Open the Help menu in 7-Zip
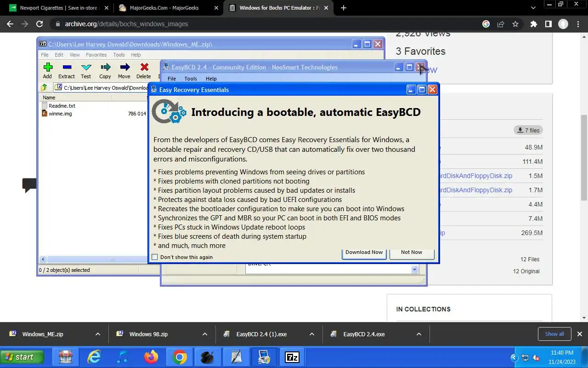The image size is (588, 368). tap(136, 55)
